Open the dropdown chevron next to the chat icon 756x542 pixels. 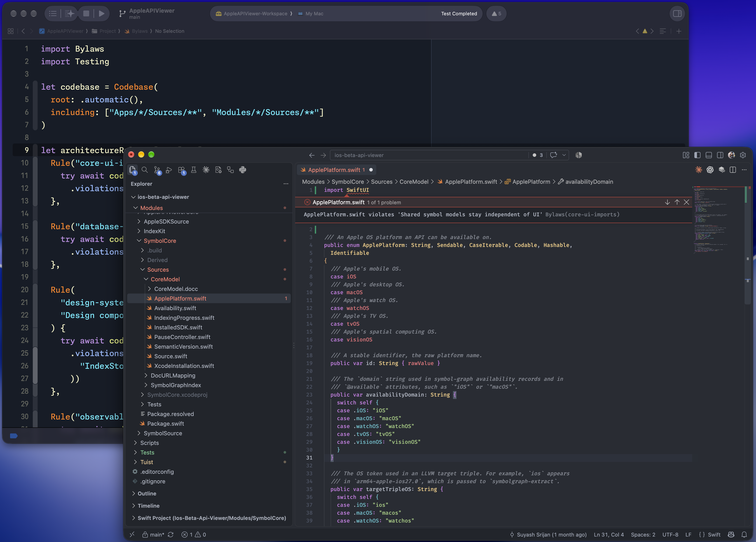pos(564,155)
